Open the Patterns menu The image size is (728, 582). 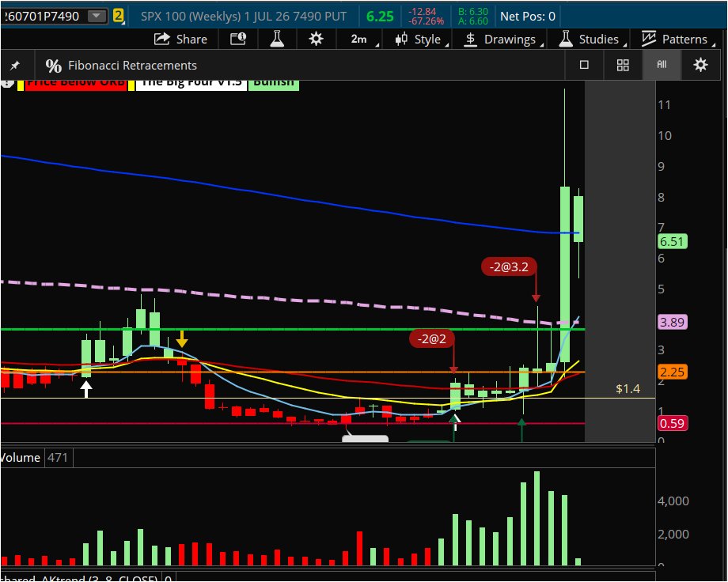[x=678, y=39]
